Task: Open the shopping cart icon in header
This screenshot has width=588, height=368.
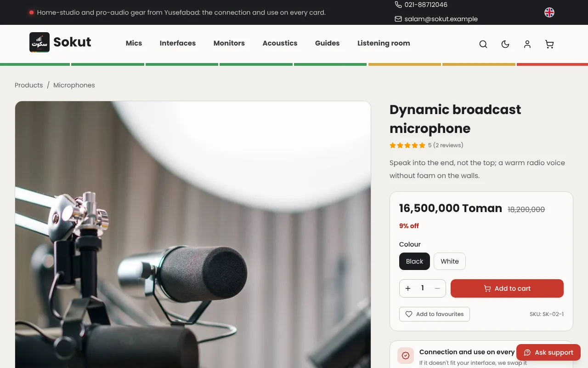Action: coord(549,44)
